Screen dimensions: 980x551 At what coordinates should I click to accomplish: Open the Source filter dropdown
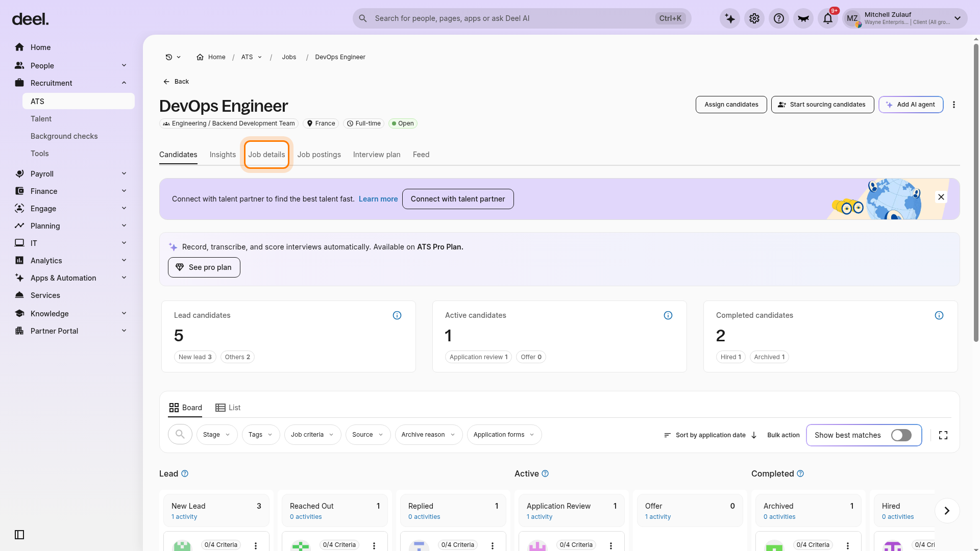click(368, 435)
